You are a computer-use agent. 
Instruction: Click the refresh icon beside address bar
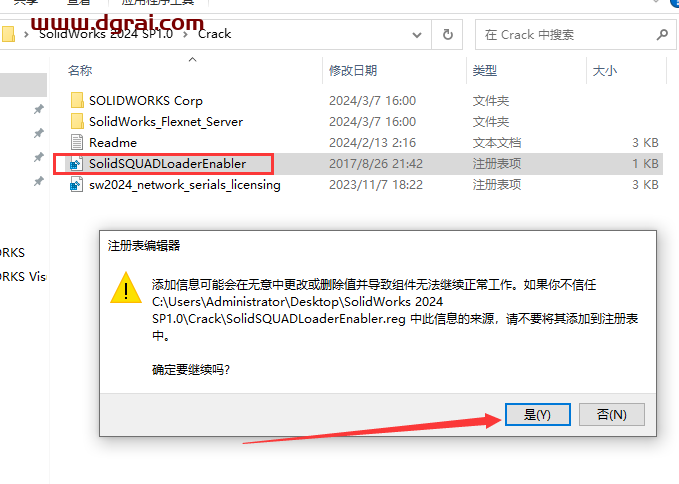coord(448,34)
